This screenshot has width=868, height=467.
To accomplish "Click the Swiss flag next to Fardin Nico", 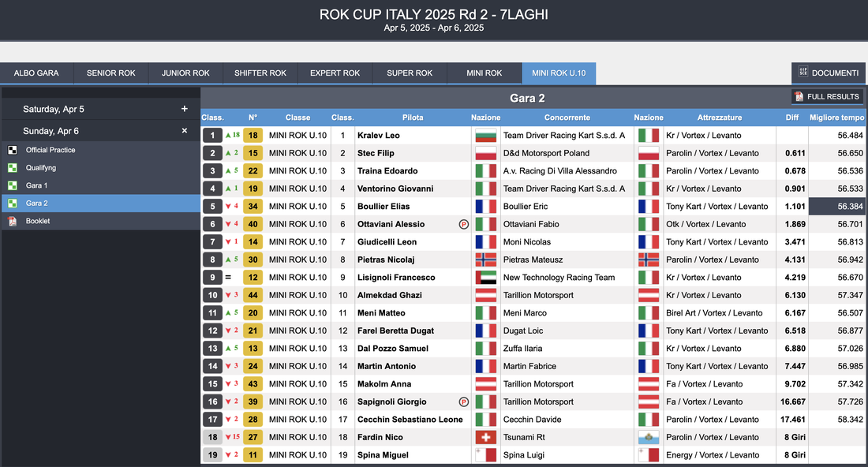I will point(485,437).
